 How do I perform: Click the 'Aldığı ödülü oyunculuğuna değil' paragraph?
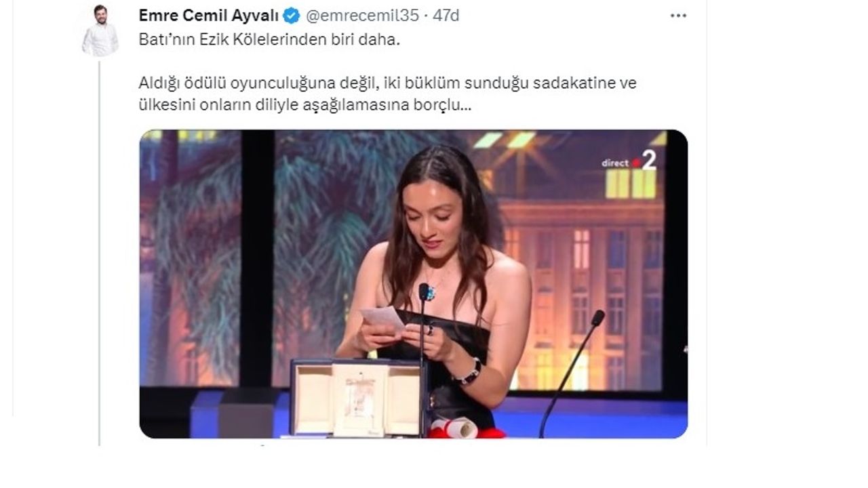coord(387,95)
